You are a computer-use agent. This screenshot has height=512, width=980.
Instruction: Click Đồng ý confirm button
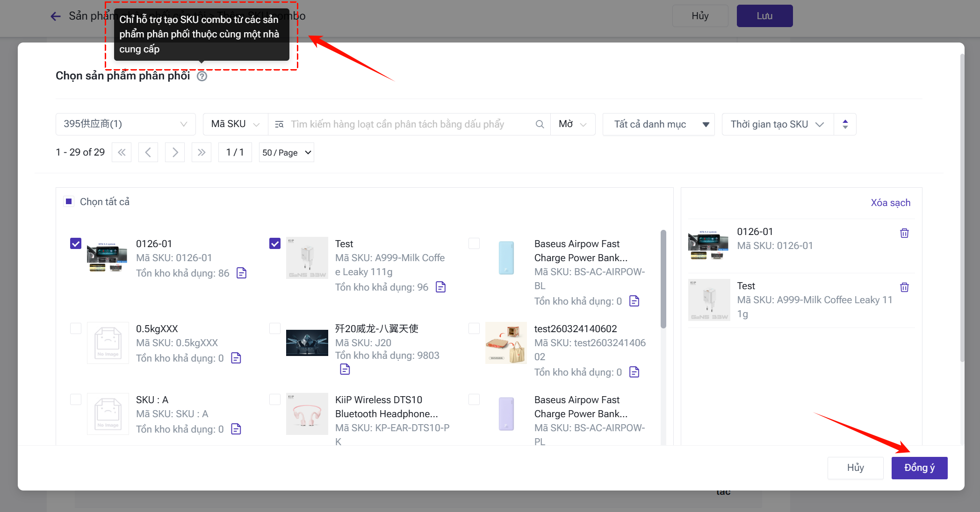(x=919, y=468)
